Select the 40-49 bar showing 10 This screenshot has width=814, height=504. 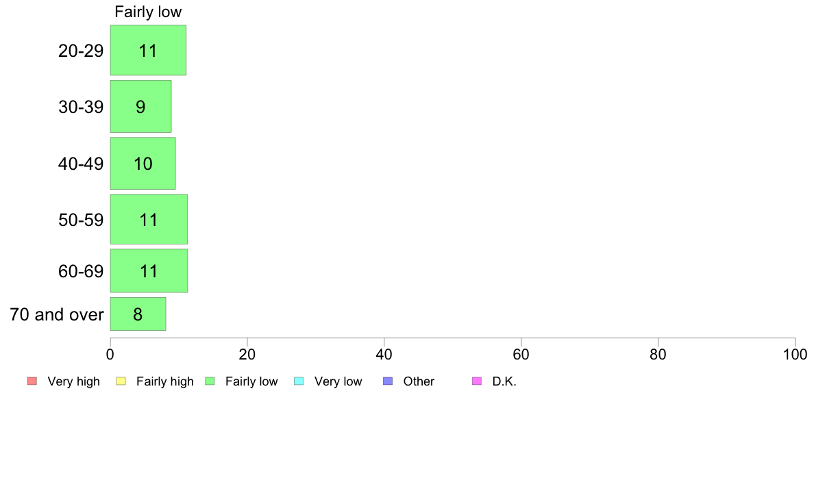tap(143, 164)
